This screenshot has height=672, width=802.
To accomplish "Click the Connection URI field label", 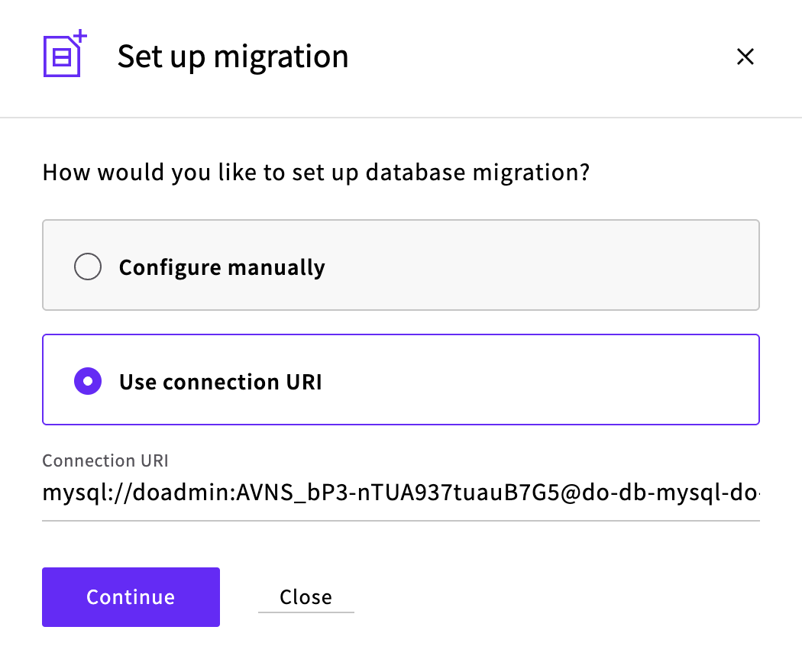I will [x=105, y=460].
